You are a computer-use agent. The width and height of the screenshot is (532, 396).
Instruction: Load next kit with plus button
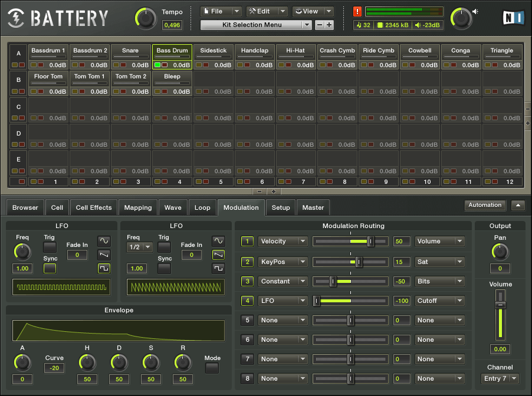tap(329, 25)
